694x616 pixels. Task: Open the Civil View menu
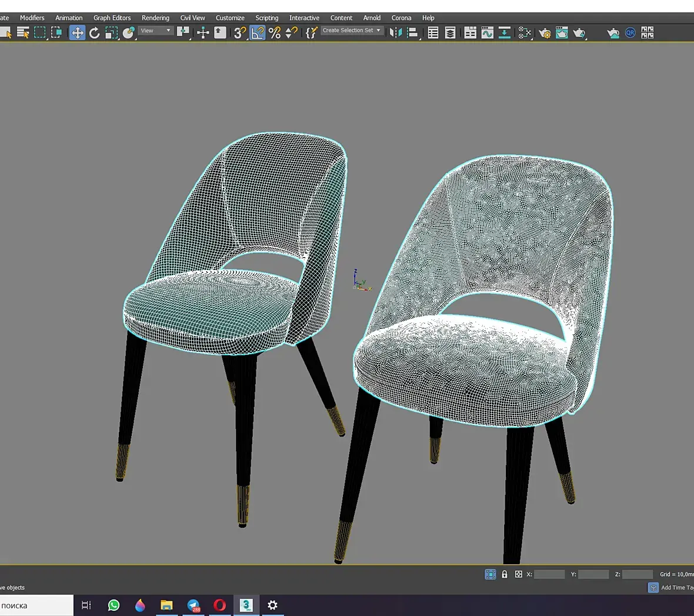pyautogui.click(x=192, y=18)
